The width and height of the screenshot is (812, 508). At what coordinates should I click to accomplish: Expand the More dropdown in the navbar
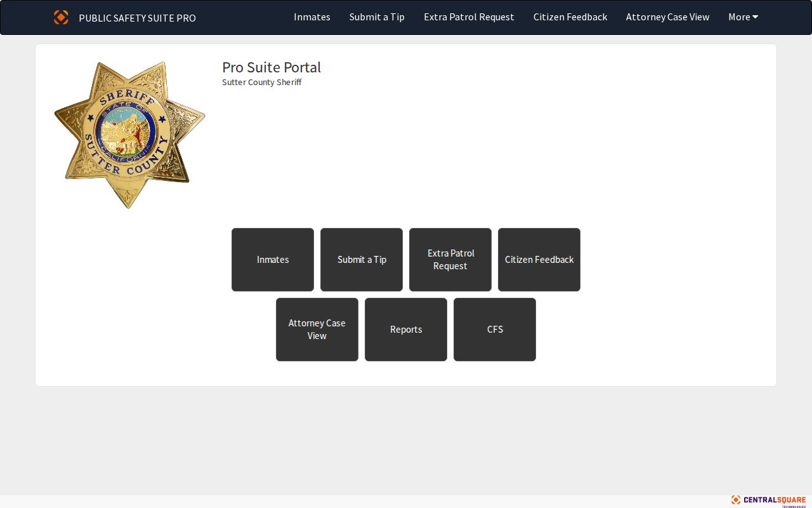(743, 17)
